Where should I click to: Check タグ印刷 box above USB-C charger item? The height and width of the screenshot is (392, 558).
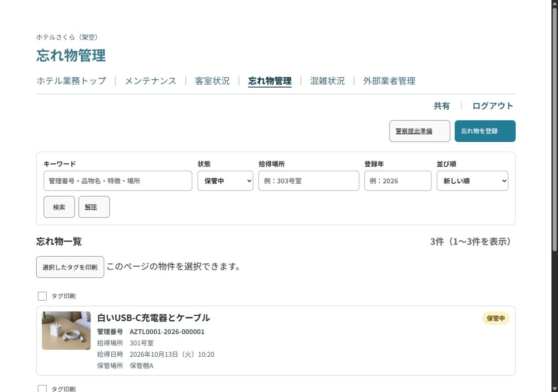[x=42, y=296]
